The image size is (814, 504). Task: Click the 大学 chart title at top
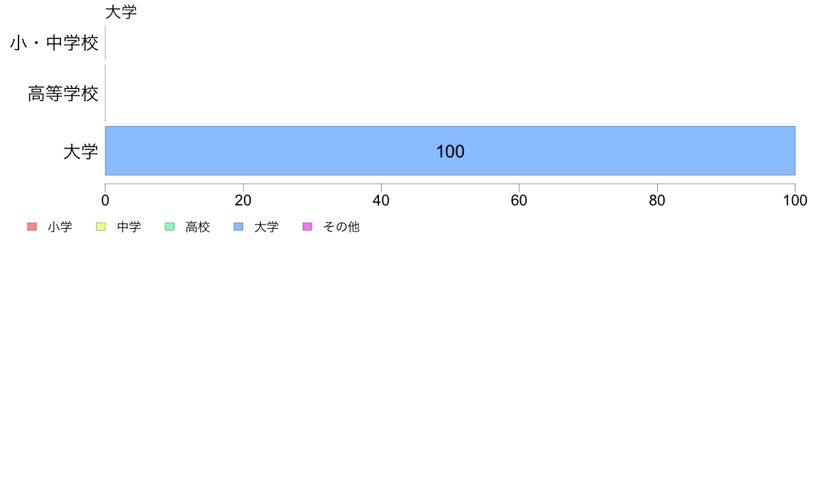click(x=121, y=12)
